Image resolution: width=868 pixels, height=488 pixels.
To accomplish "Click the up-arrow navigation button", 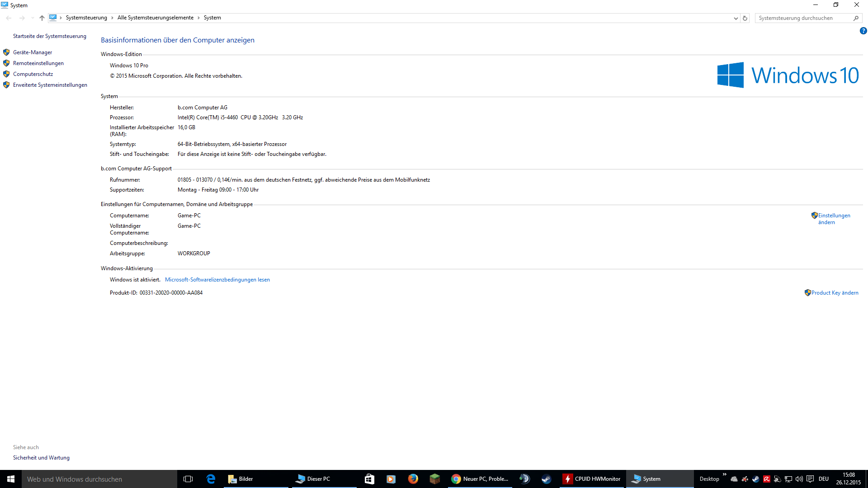I will pyautogui.click(x=42, y=18).
